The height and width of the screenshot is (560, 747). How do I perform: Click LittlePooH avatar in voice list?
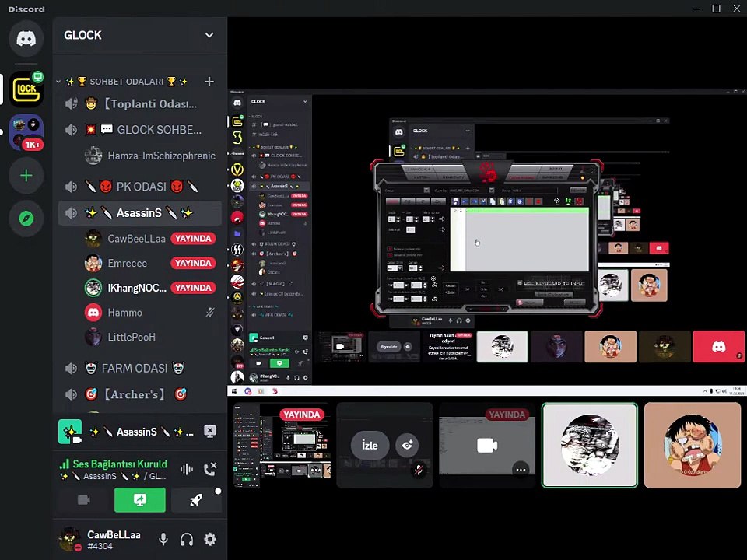click(x=93, y=337)
